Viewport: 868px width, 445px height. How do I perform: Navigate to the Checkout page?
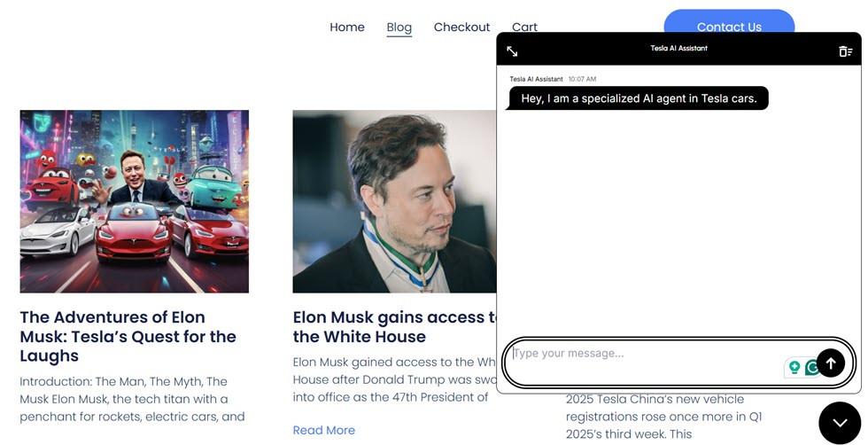coord(461,27)
